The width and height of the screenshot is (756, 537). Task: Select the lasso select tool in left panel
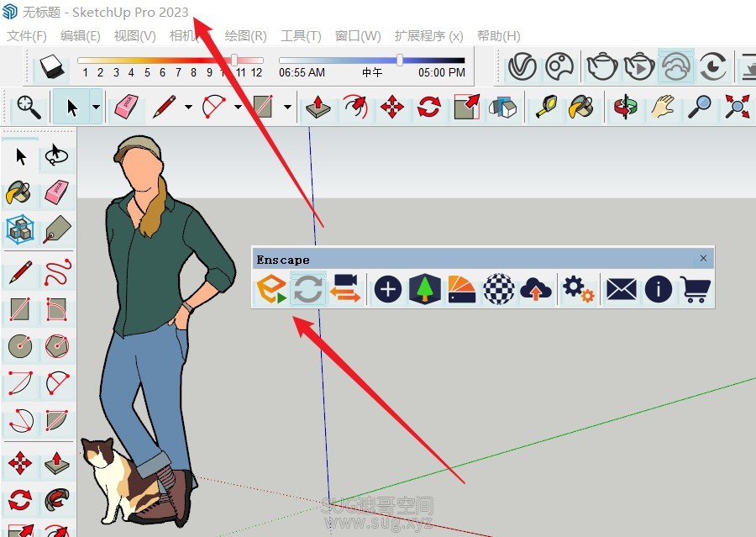point(56,155)
